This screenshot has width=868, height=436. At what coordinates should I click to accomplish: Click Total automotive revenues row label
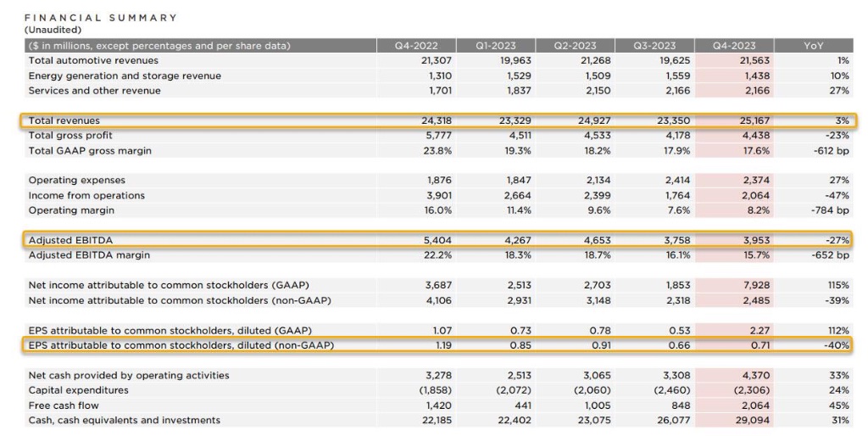point(93,60)
